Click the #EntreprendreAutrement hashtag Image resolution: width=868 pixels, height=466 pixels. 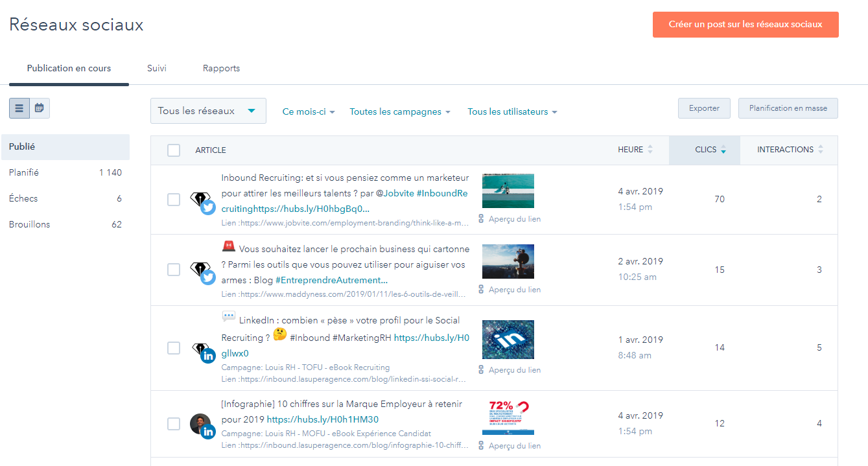[x=331, y=280]
